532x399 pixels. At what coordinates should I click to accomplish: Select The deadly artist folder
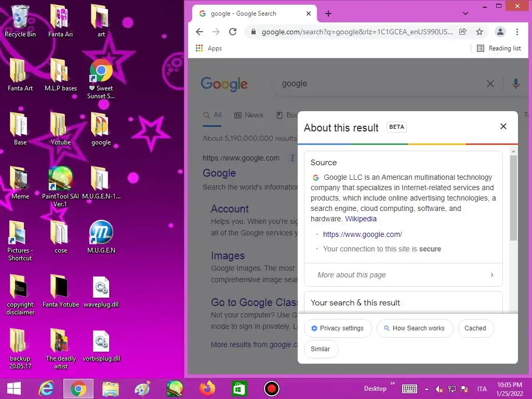click(x=60, y=349)
